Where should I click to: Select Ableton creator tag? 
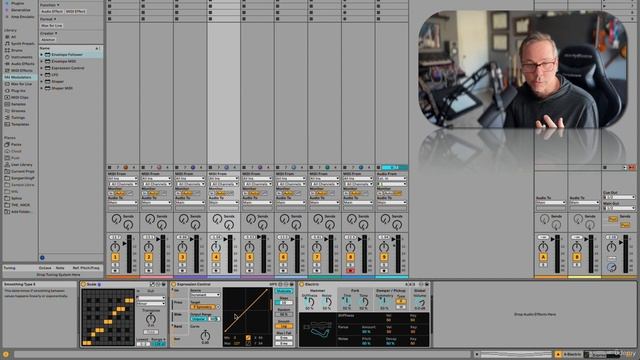click(48, 40)
